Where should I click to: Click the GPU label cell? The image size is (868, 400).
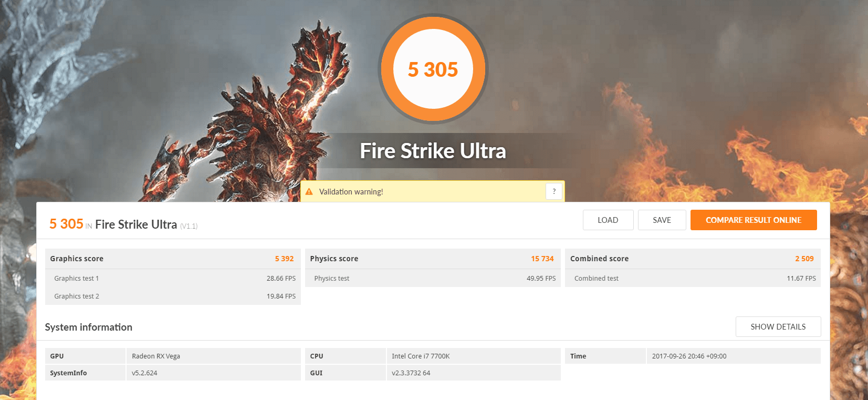(x=85, y=356)
